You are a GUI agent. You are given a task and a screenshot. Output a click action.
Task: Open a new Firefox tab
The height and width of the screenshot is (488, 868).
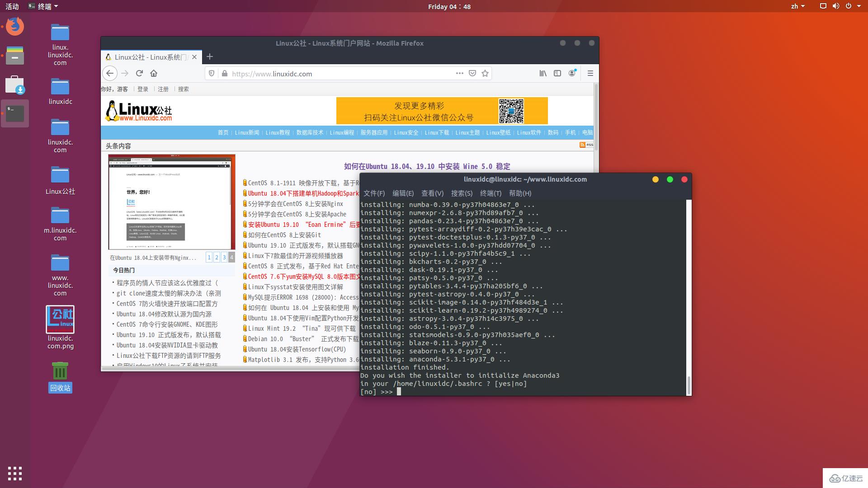tap(210, 56)
